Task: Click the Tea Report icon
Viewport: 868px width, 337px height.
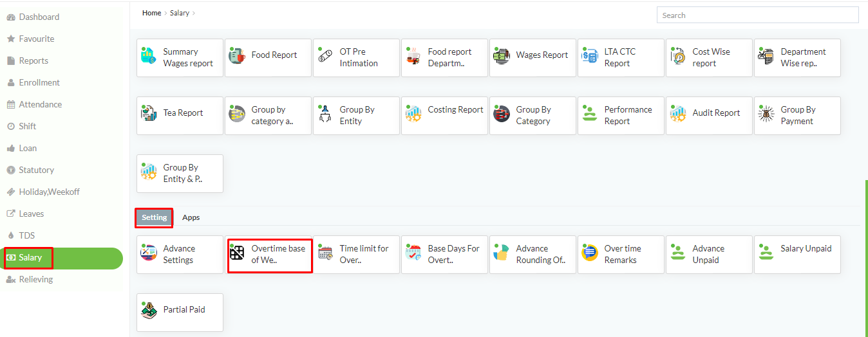Action: (149, 114)
